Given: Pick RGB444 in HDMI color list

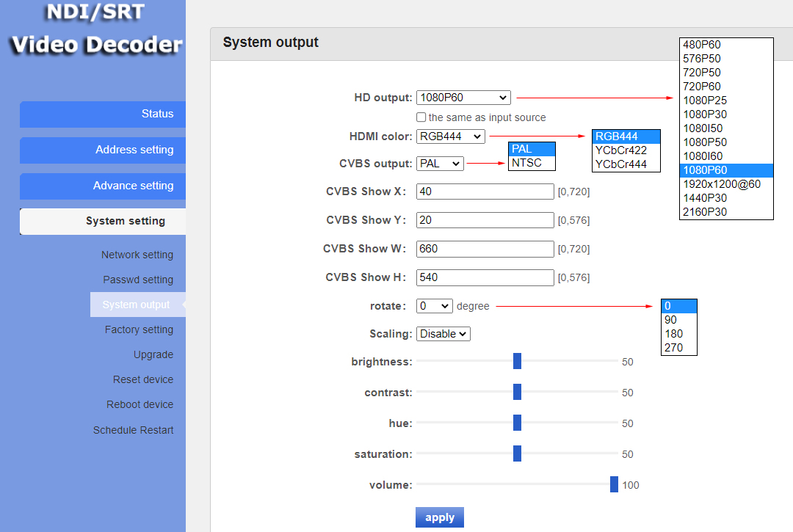Looking at the screenshot, I should click(626, 136).
